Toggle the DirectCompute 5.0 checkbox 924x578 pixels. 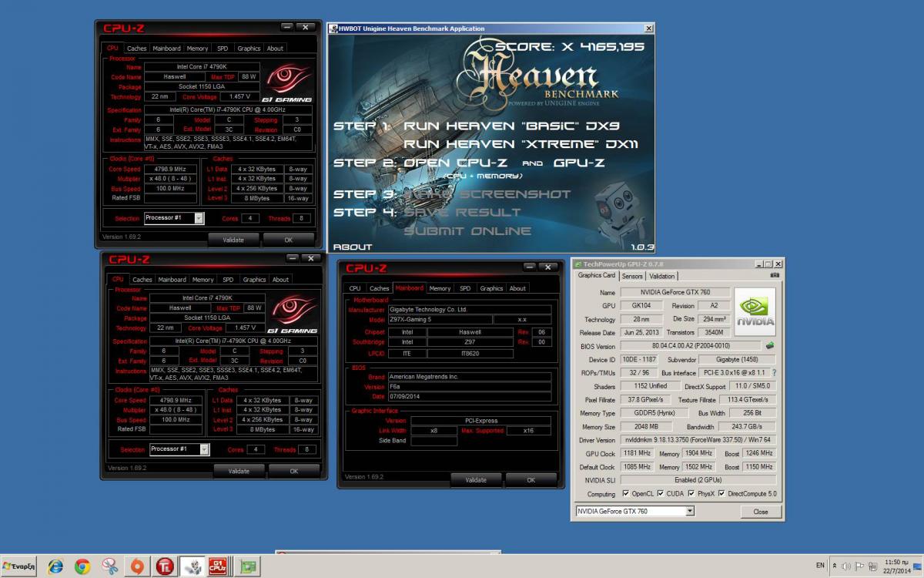coord(721,494)
